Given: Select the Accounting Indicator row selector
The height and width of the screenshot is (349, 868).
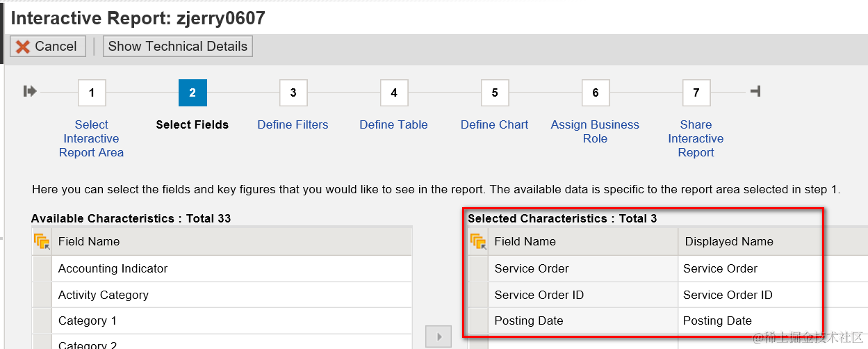Looking at the screenshot, I should [x=42, y=268].
